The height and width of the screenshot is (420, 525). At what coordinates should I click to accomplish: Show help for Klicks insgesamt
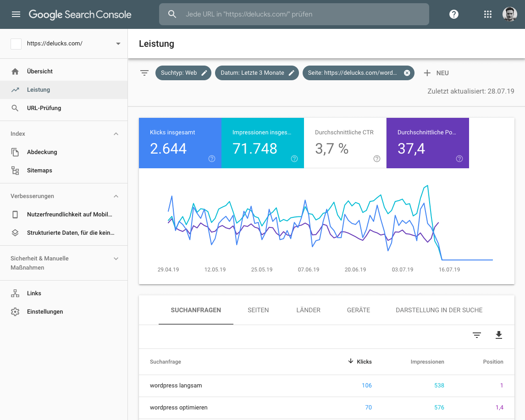212,159
